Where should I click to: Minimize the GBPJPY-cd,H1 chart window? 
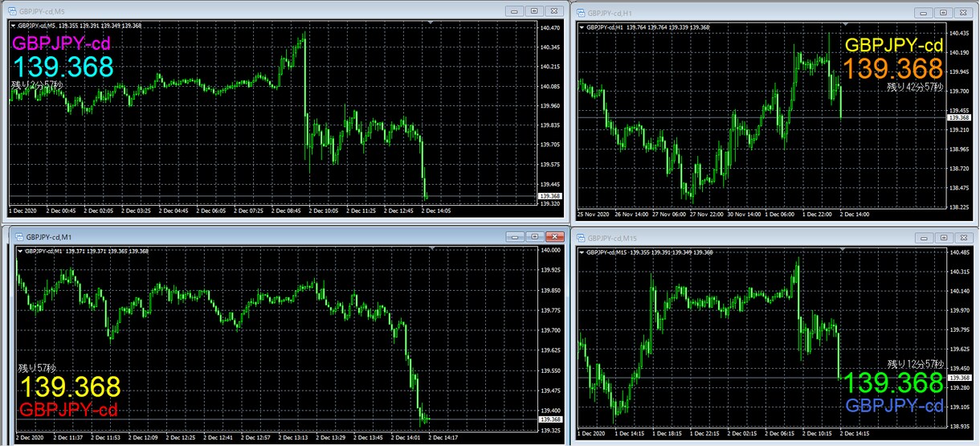[925, 12]
